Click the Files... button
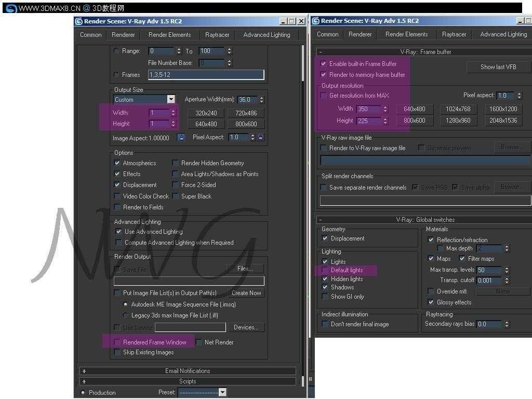The width and height of the screenshot is (532, 399). click(245, 269)
